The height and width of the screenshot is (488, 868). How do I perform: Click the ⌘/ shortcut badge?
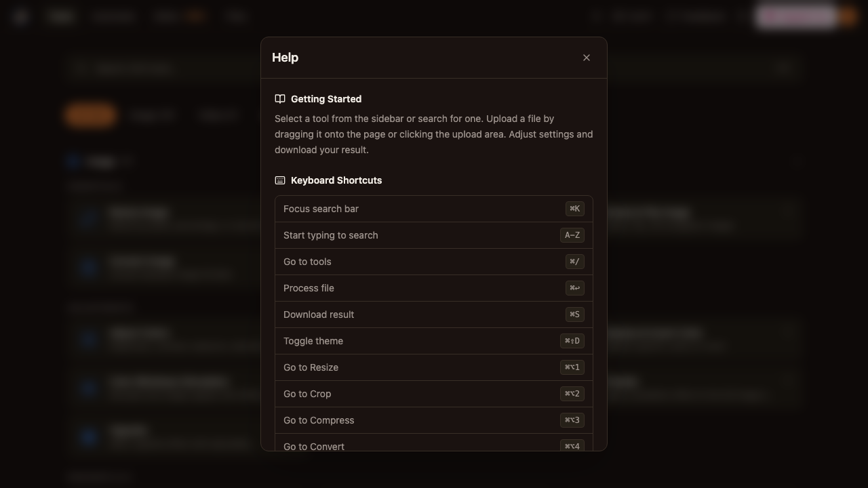point(575,262)
